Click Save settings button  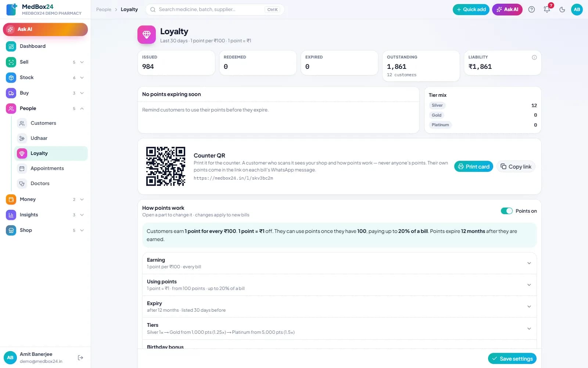coord(512,359)
